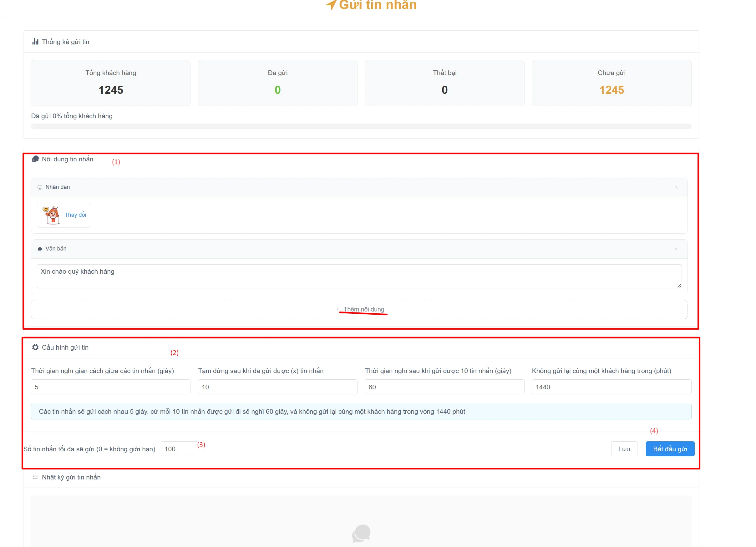Image resolution: width=756 pixels, height=547 pixels.
Task: Click the Cấu hình gửi tin heading
Action: (x=65, y=347)
